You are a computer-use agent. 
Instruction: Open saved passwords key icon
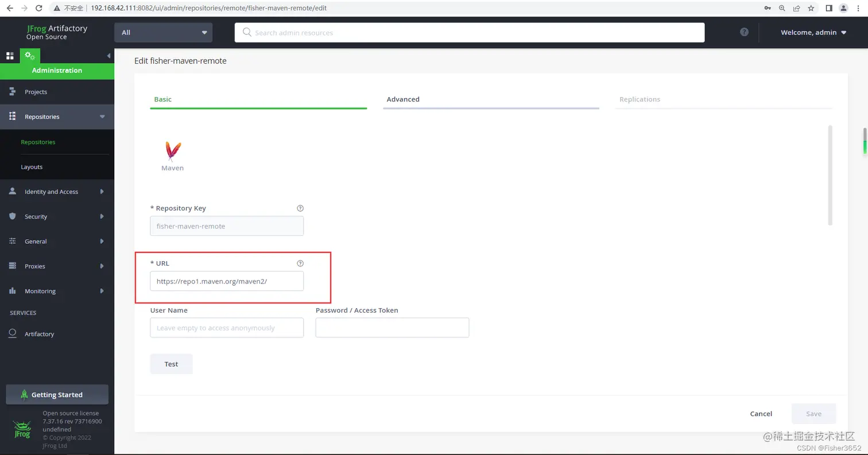(x=768, y=8)
